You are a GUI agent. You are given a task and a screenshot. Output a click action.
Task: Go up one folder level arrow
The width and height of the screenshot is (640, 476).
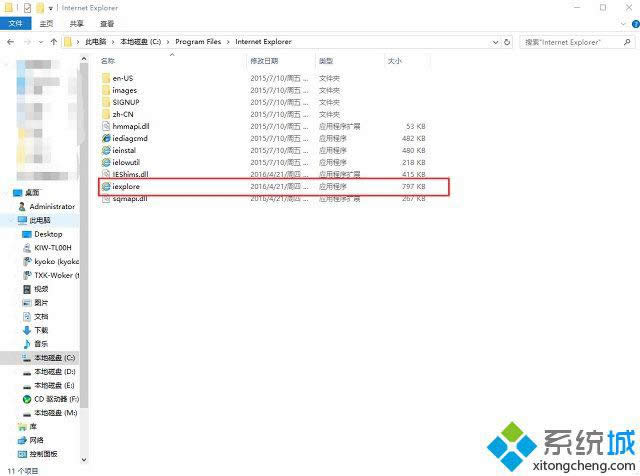point(53,42)
